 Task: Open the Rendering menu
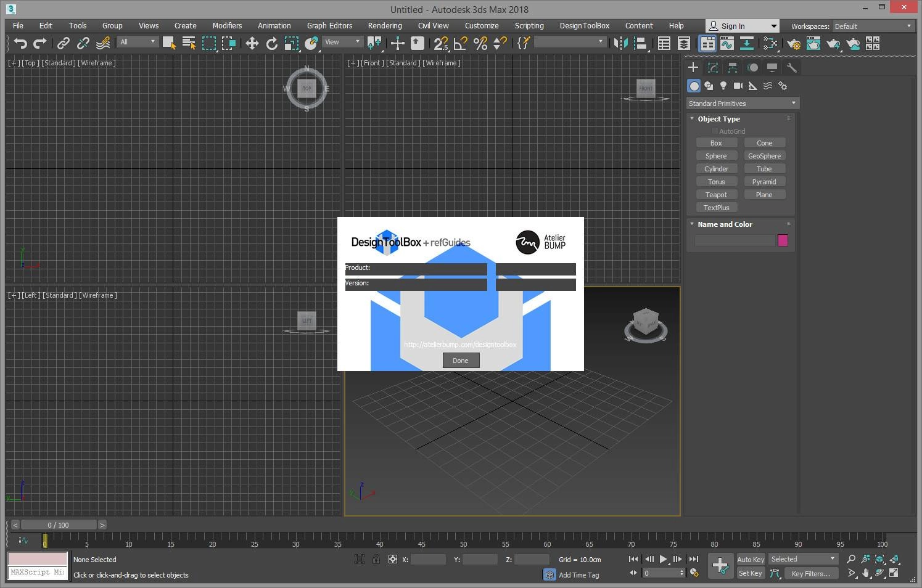click(x=385, y=26)
